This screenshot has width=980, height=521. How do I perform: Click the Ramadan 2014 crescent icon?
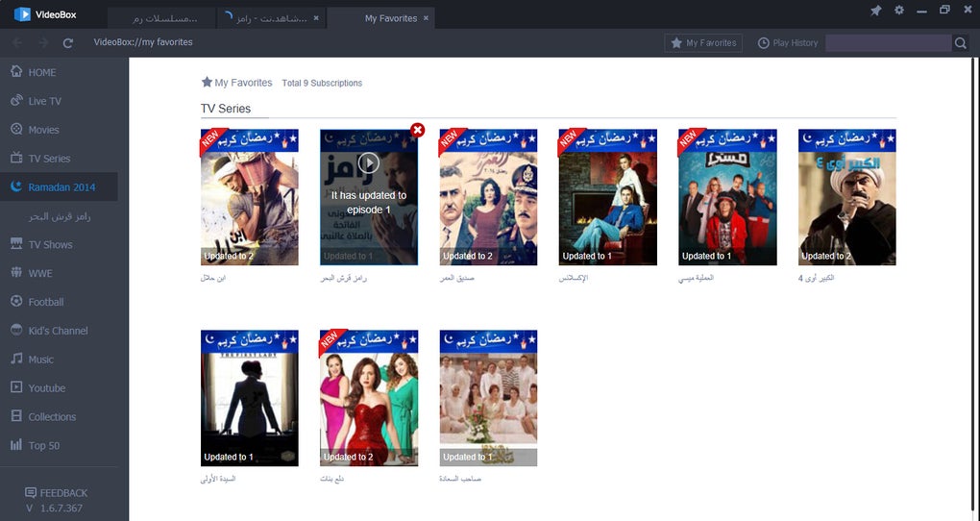[x=16, y=186]
